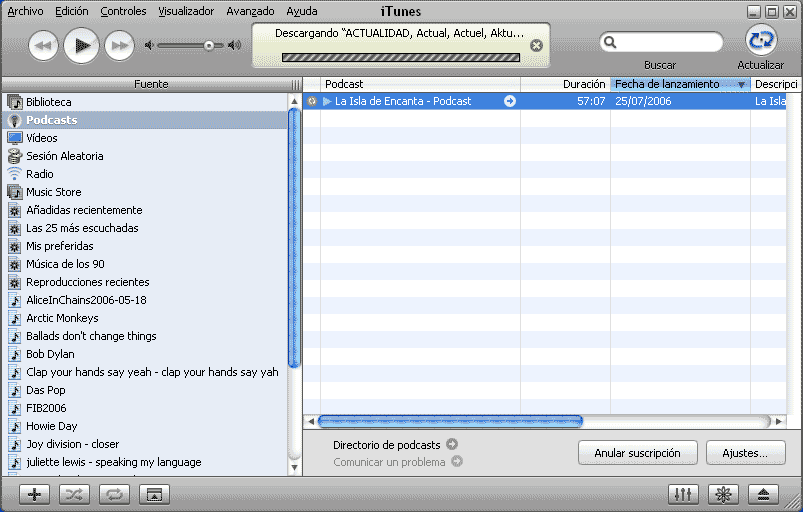
Task: Open Howie Day playlist
Action: (x=145, y=426)
